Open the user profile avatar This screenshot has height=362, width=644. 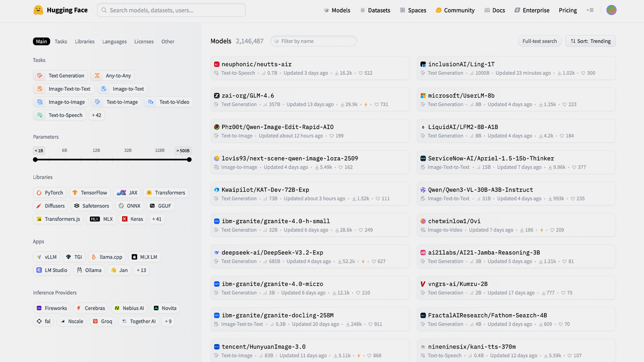pos(611,10)
